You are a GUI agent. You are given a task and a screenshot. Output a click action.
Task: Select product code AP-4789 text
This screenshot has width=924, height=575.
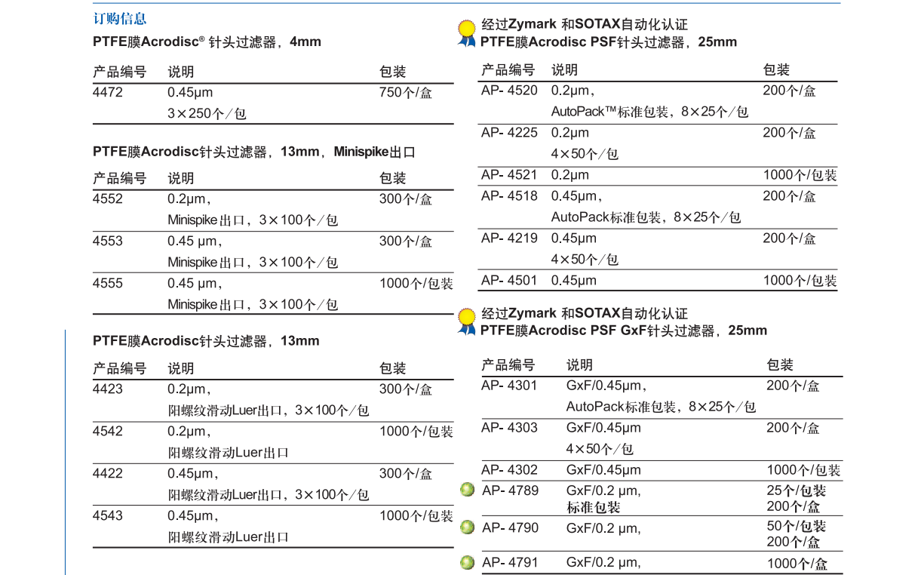coord(511,491)
